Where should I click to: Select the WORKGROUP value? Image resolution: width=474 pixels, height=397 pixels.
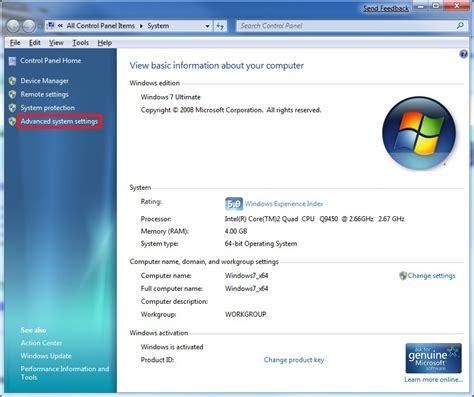(x=245, y=314)
